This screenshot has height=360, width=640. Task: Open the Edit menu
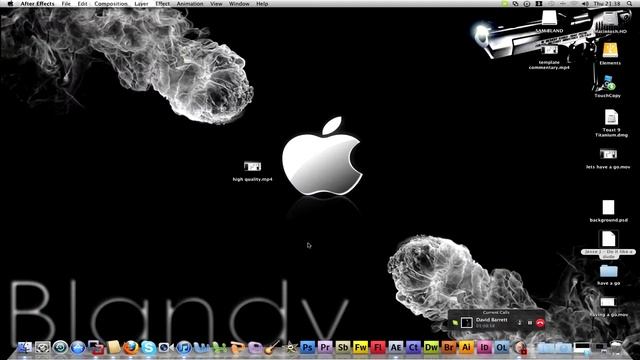[82, 4]
